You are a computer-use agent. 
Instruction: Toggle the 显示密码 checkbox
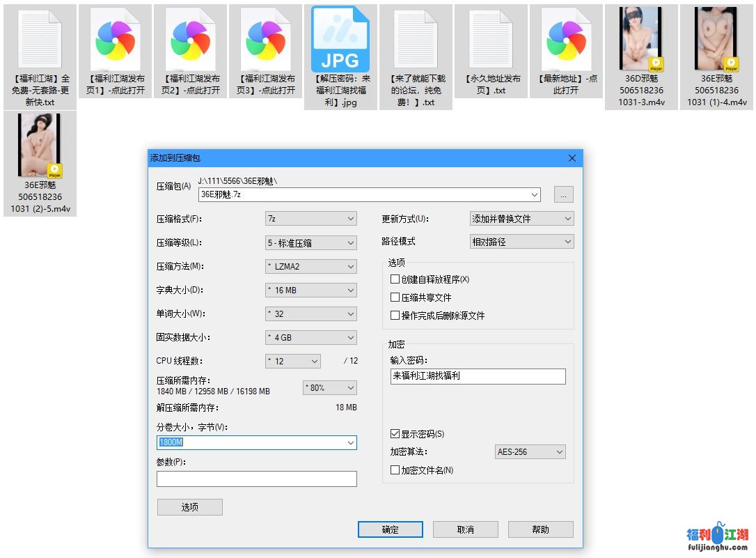click(x=395, y=434)
